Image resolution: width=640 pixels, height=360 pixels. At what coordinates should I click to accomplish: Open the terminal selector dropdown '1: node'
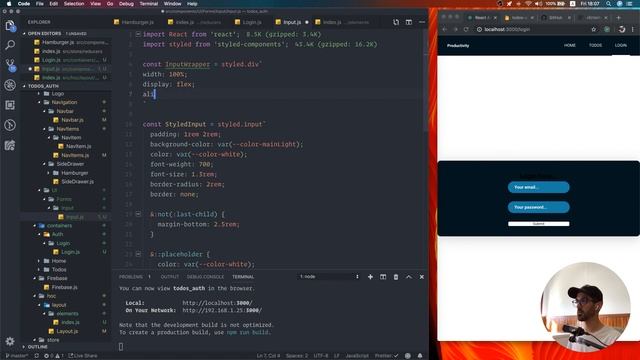coord(329,277)
